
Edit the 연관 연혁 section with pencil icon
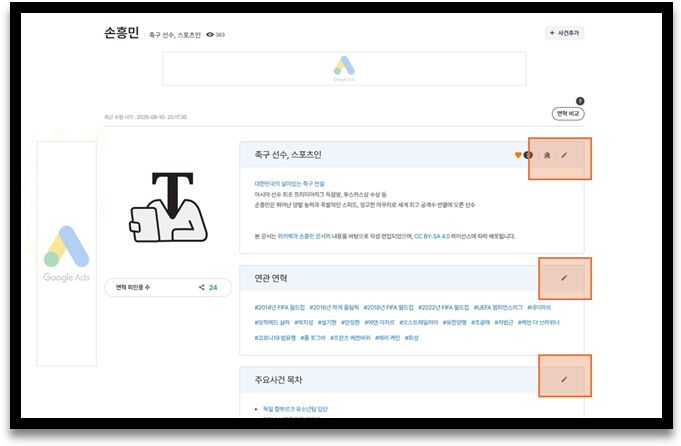click(564, 277)
